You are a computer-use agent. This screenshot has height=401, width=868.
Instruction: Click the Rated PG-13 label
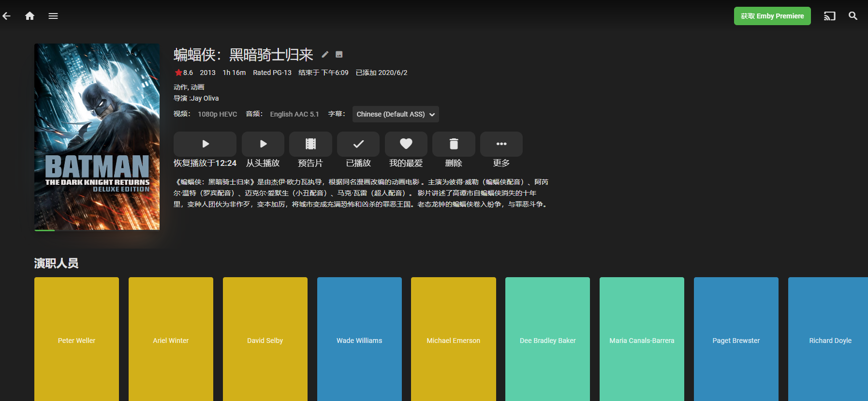[272, 73]
